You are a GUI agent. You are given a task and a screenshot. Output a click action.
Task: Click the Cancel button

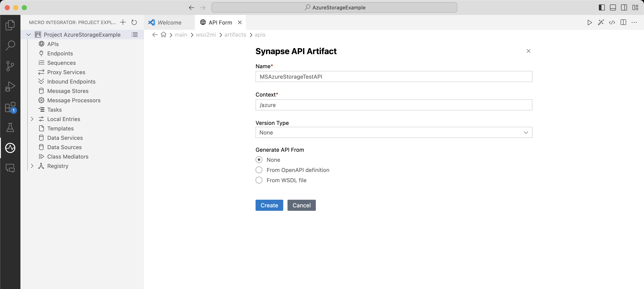click(302, 205)
